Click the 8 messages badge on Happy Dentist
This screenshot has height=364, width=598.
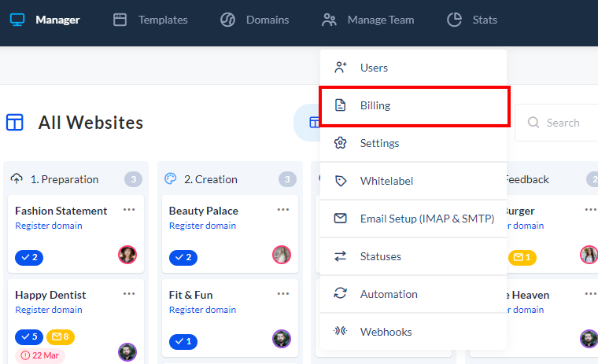[x=61, y=337]
